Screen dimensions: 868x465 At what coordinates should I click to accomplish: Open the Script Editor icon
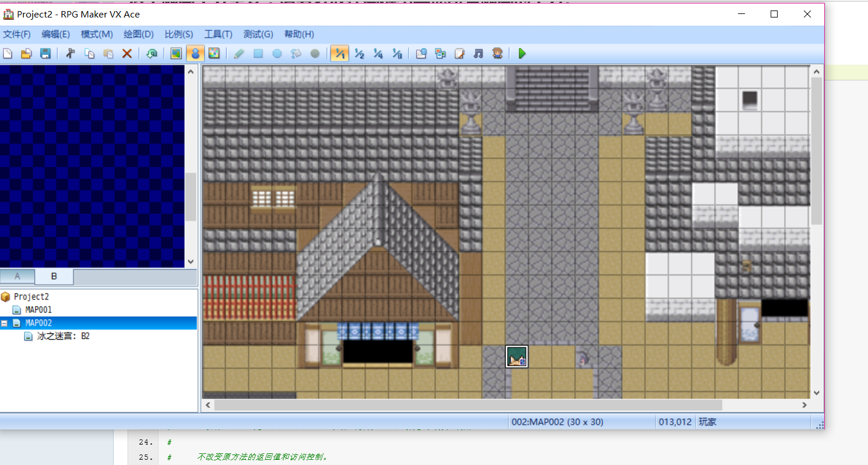pos(459,54)
